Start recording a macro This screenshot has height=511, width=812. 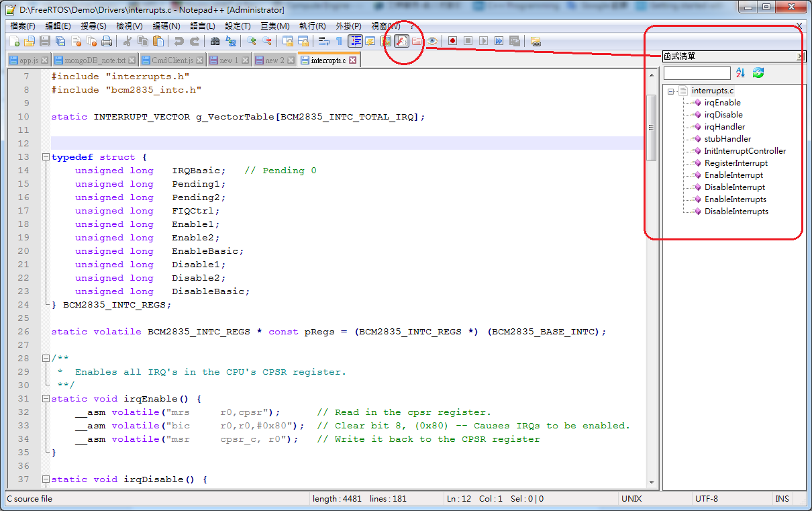(452, 40)
